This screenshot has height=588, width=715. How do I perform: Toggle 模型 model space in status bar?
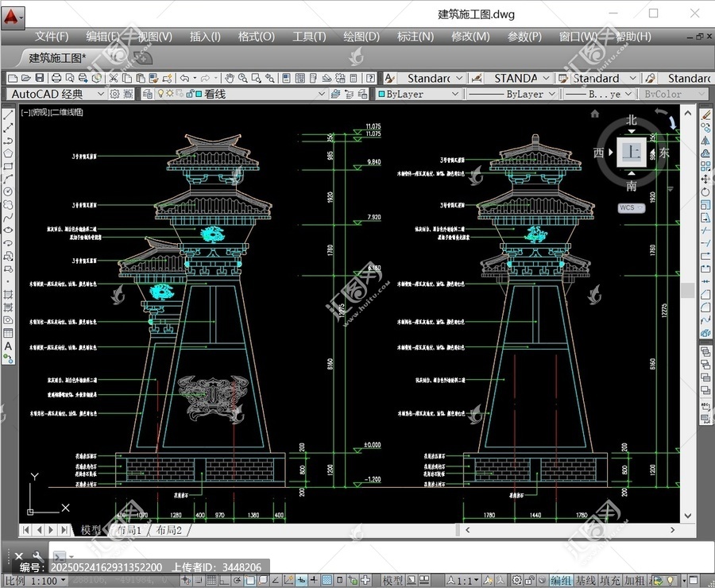pyautogui.click(x=392, y=580)
